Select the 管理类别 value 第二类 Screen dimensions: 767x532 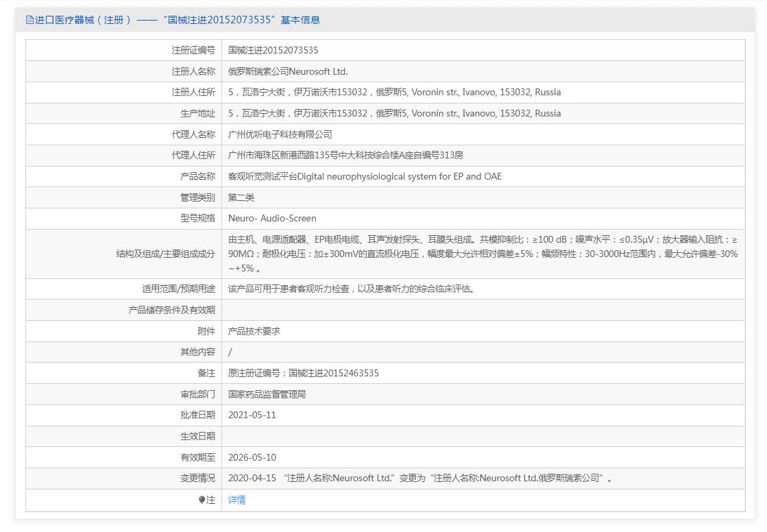tap(241, 197)
